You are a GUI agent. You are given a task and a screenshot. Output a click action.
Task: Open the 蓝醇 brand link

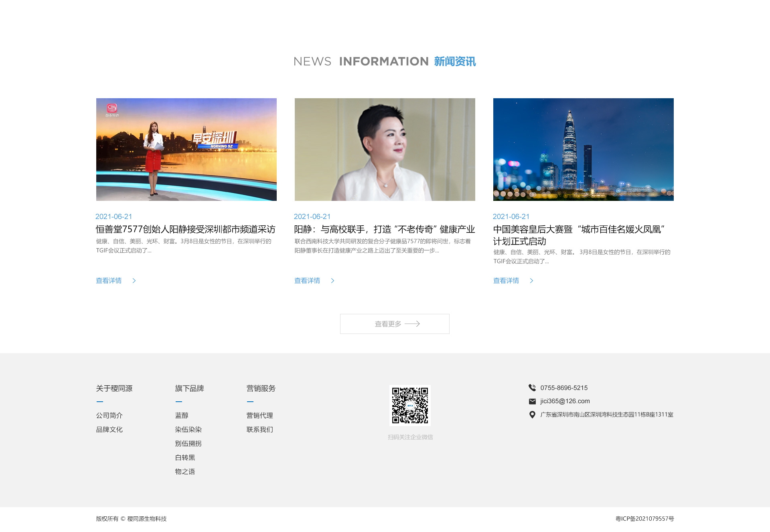click(x=182, y=415)
